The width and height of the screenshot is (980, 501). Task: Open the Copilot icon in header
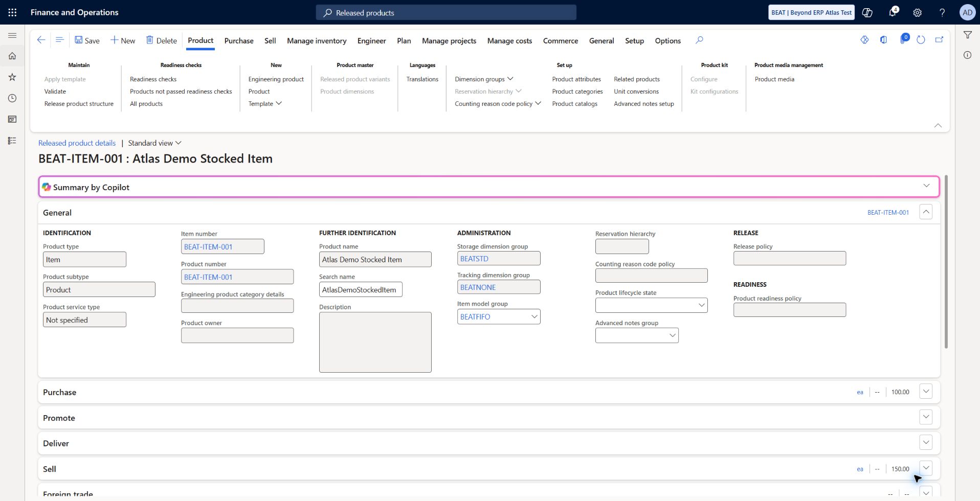(867, 13)
